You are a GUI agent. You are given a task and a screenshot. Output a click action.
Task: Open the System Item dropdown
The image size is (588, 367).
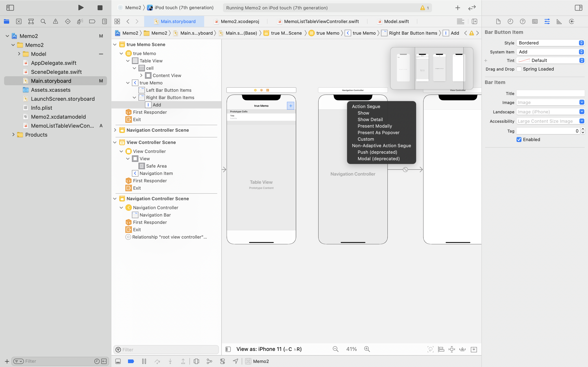[x=550, y=52]
